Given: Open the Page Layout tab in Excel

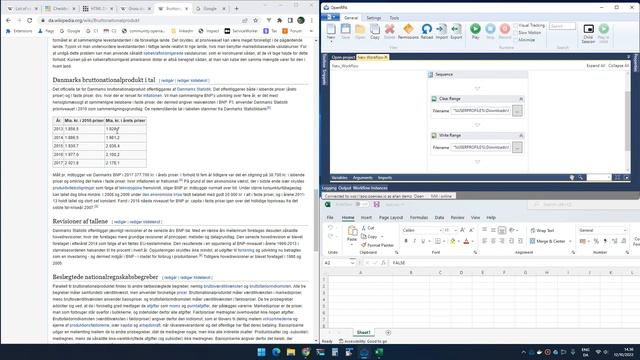Looking at the screenshot, I should pyautogui.click(x=391, y=218).
